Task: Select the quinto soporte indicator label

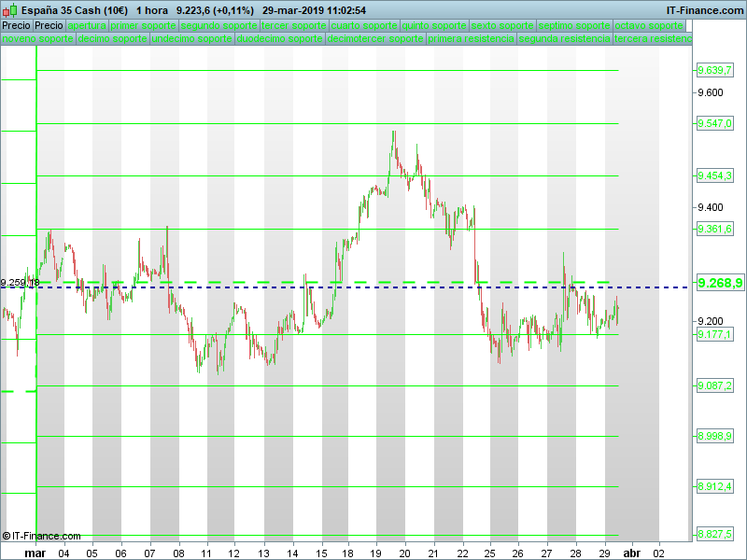Action: click(434, 26)
